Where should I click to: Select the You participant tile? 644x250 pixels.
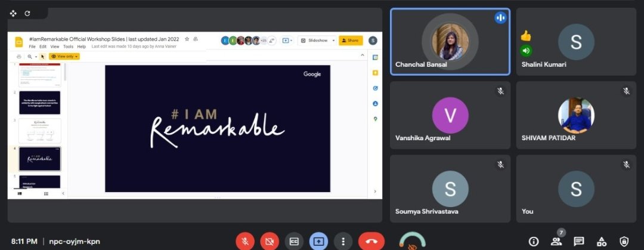[576, 189]
